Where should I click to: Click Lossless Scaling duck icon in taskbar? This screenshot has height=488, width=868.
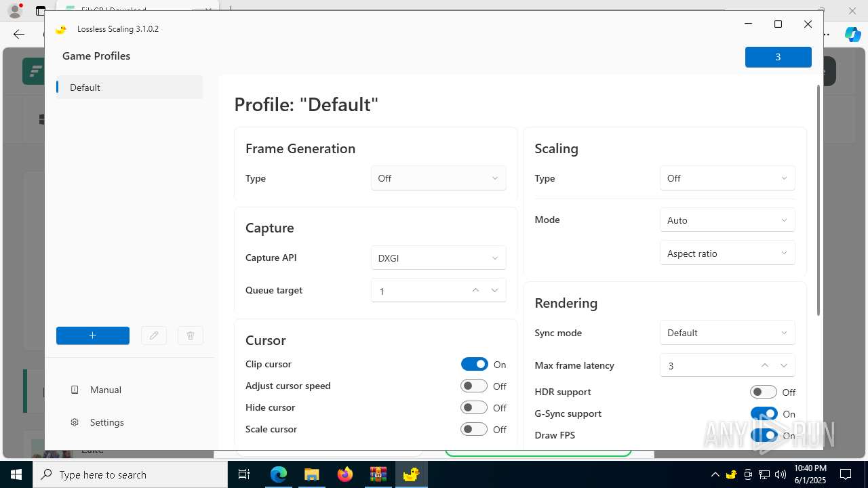(411, 474)
